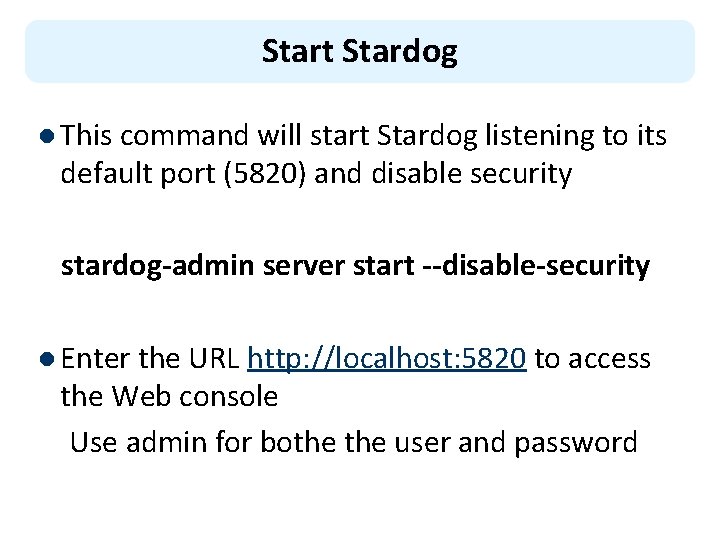720x540 pixels.
Task: Click the words 'default port' in the first bullet
Action: point(138,174)
